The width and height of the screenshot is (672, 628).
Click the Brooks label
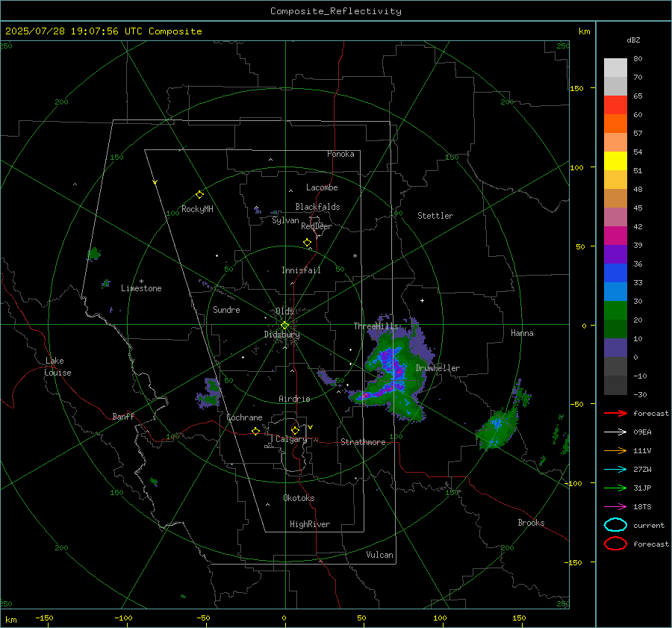point(531,523)
